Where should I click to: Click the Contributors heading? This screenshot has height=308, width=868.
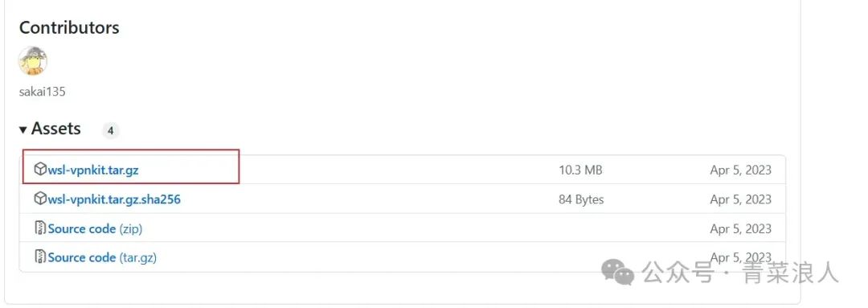(69, 27)
